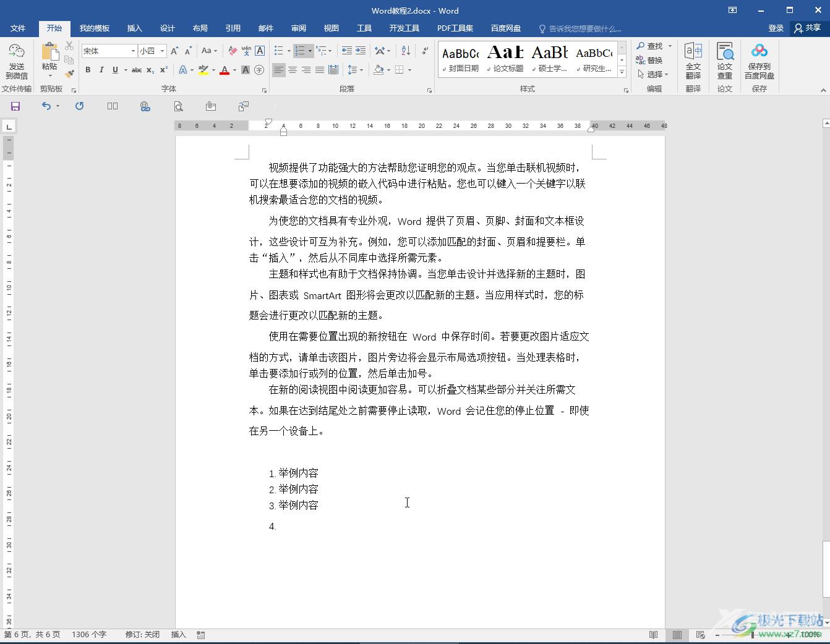Decrease paragraph indent
This screenshot has width=830, height=644.
[347, 51]
